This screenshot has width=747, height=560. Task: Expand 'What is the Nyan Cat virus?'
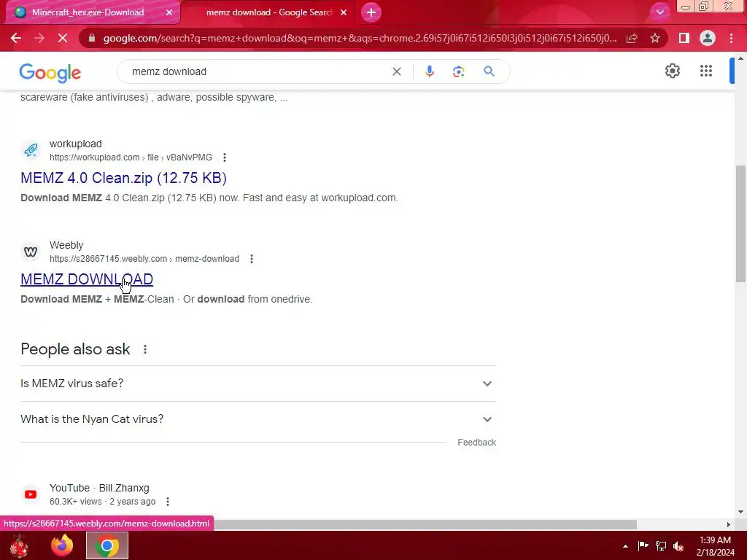pos(258,419)
